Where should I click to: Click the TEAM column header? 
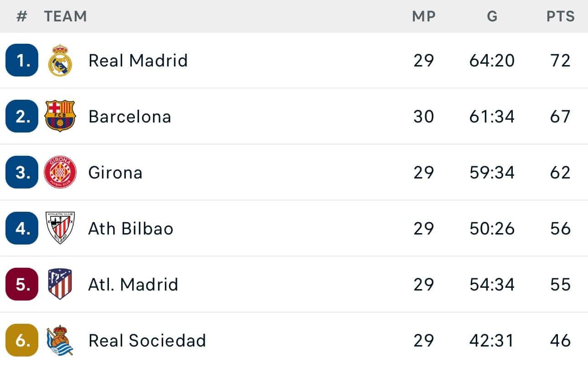coord(66,17)
